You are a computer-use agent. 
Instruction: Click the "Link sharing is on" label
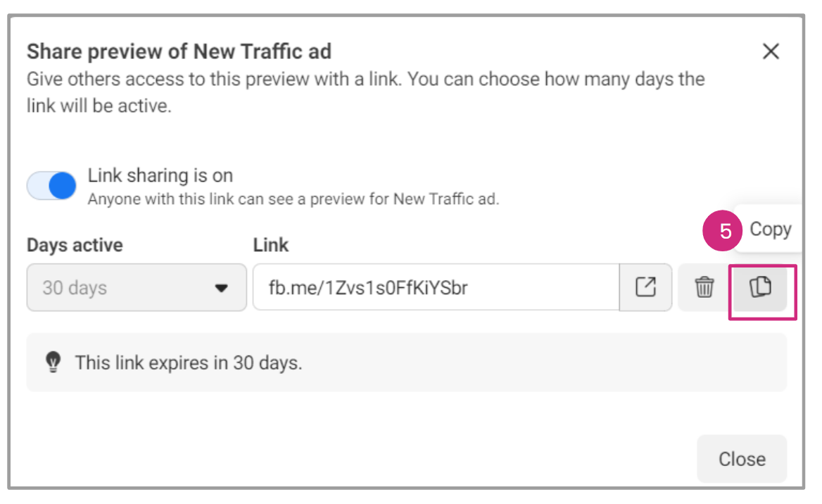(x=160, y=175)
